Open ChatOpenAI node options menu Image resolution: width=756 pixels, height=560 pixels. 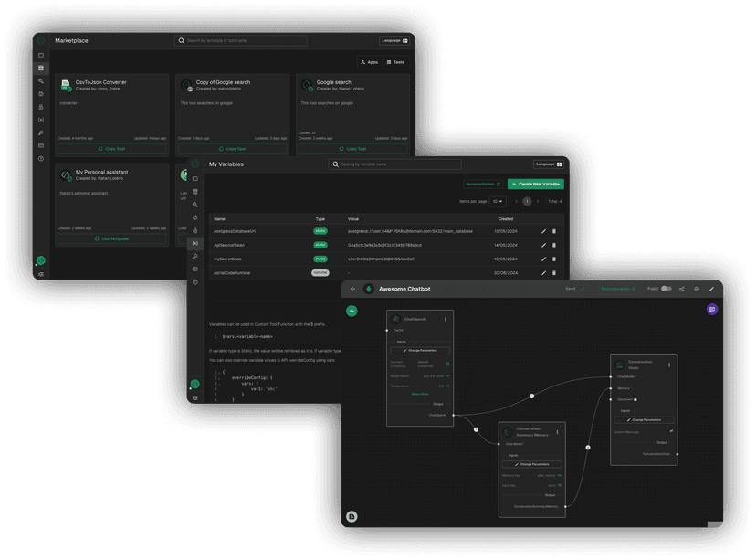pos(446,319)
